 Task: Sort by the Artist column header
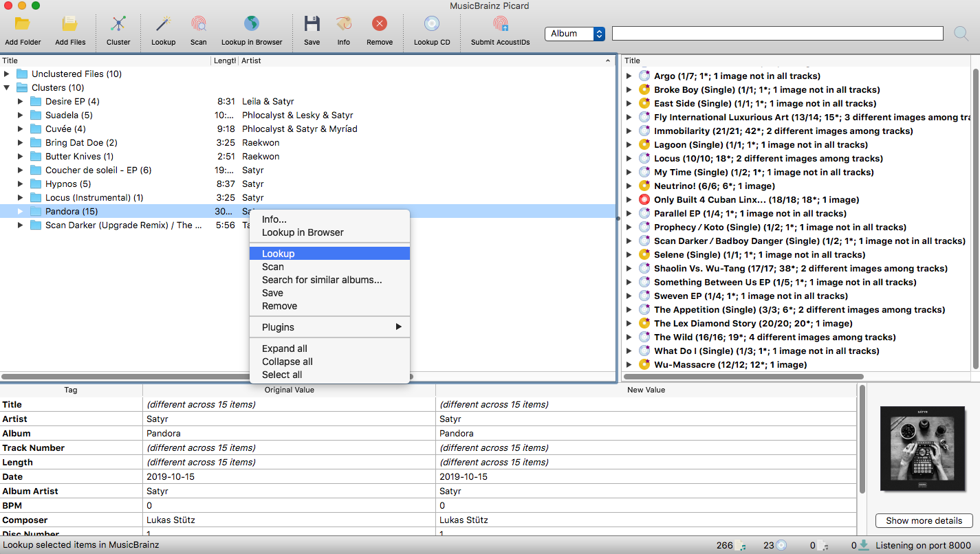(426, 60)
